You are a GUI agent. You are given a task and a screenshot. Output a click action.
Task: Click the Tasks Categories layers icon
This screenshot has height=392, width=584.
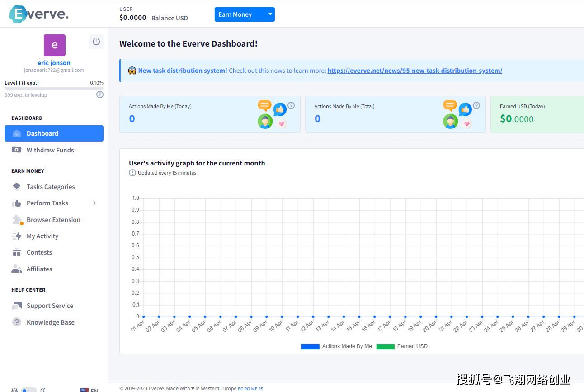pyautogui.click(x=17, y=186)
